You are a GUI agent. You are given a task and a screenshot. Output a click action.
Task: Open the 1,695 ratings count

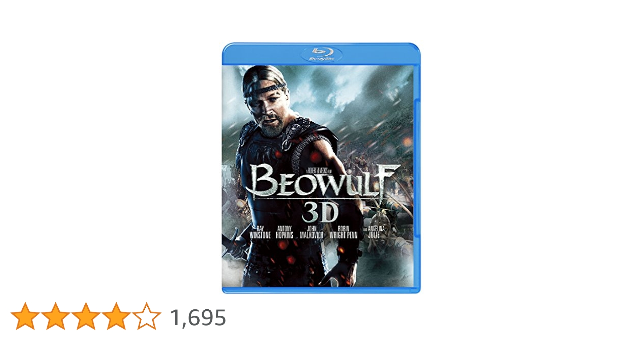(x=198, y=317)
